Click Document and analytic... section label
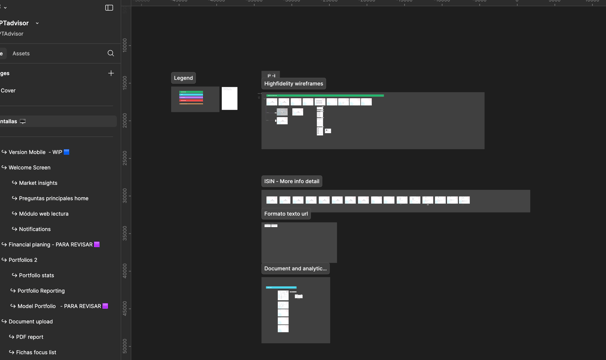Viewport: 606px width, 360px height. tap(295, 269)
